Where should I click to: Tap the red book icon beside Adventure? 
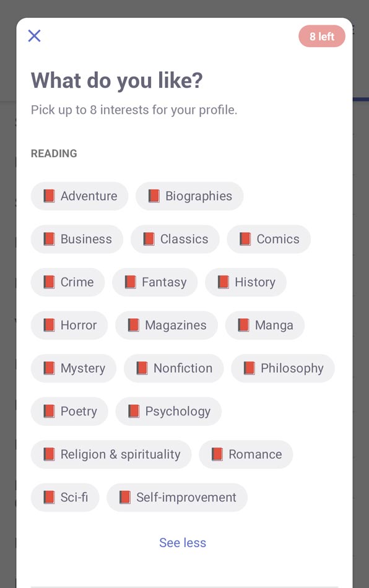click(49, 196)
